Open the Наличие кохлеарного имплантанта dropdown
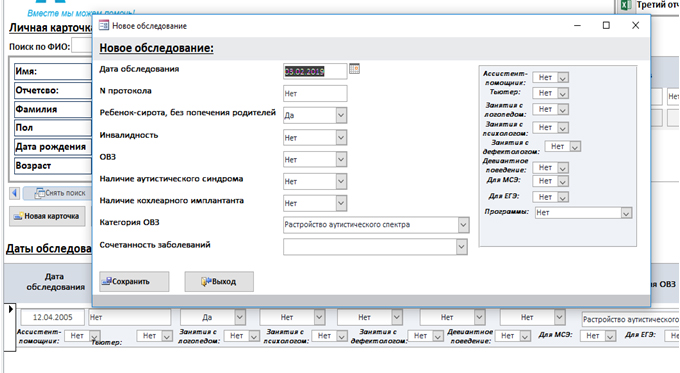The height and width of the screenshot is (373, 680). pyautogui.click(x=341, y=203)
